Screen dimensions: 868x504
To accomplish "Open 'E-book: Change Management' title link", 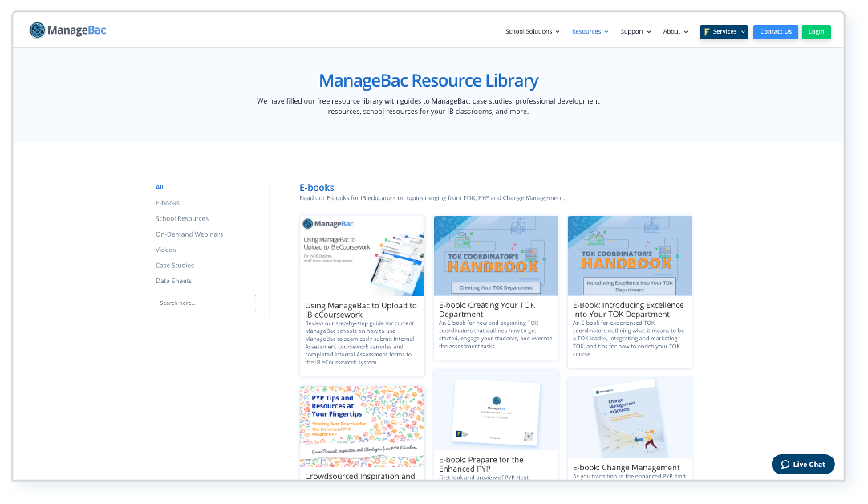I will click(626, 467).
